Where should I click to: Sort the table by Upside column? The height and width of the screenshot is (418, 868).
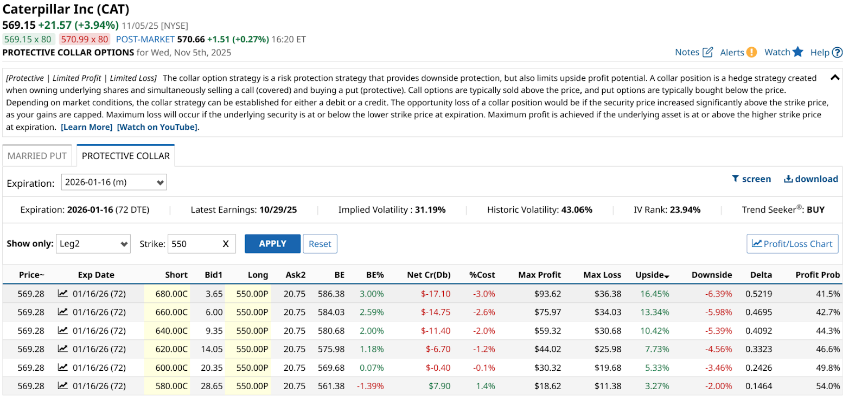pyautogui.click(x=652, y=275)
